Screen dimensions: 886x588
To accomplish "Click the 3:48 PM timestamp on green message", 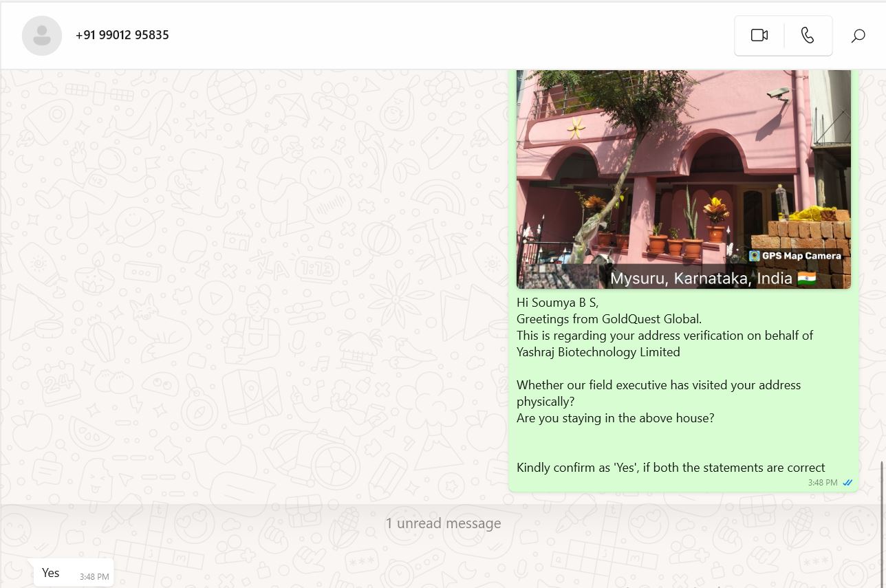I will click(x=822, y=483).
